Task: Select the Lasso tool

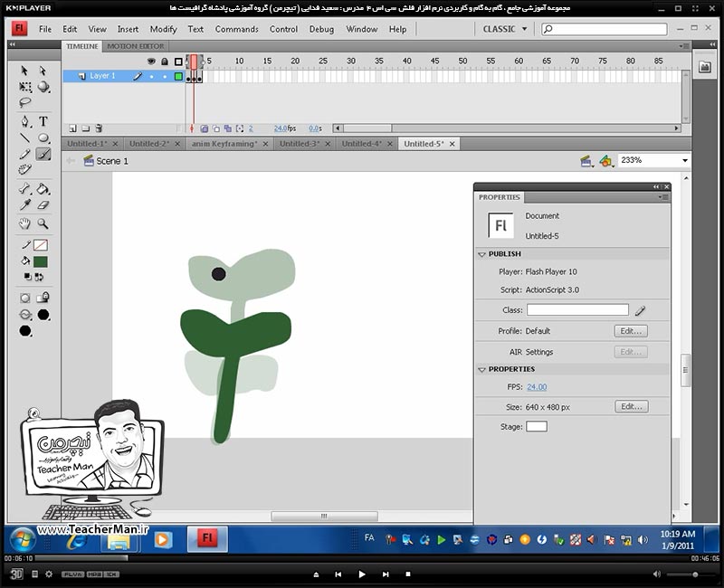Action: point(25,102)
